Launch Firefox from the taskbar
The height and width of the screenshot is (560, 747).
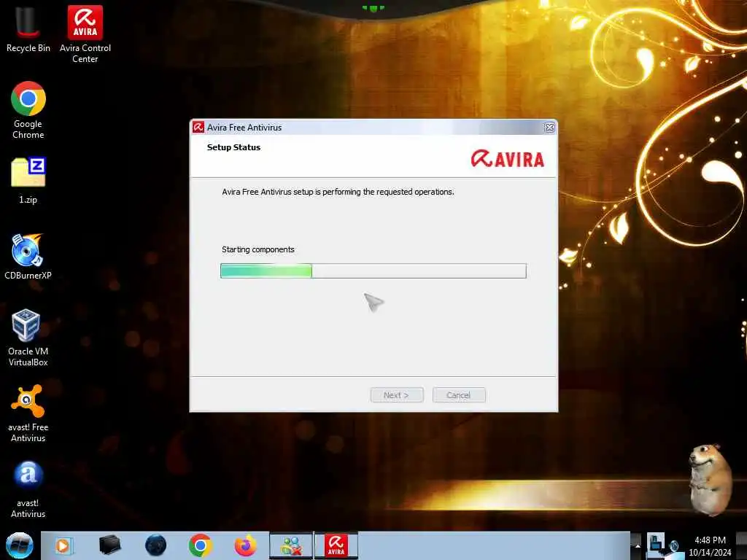[246, 545]
